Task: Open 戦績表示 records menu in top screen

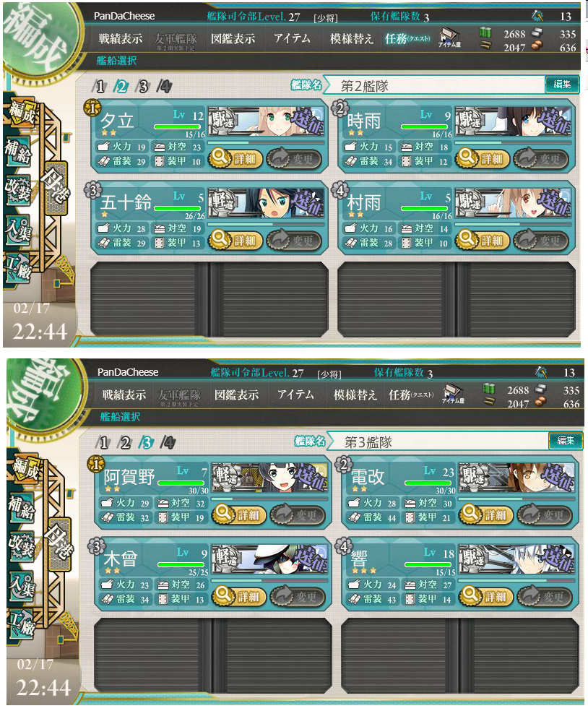Action: 120,39
